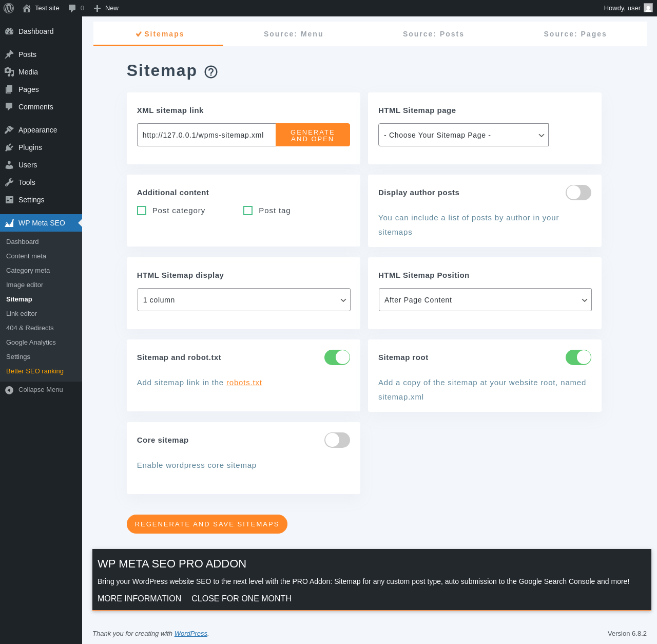Screen dimensions: 657x644
Task: Check the Post category checkbox
Action: pyautogui.click(x=142, y=211)
